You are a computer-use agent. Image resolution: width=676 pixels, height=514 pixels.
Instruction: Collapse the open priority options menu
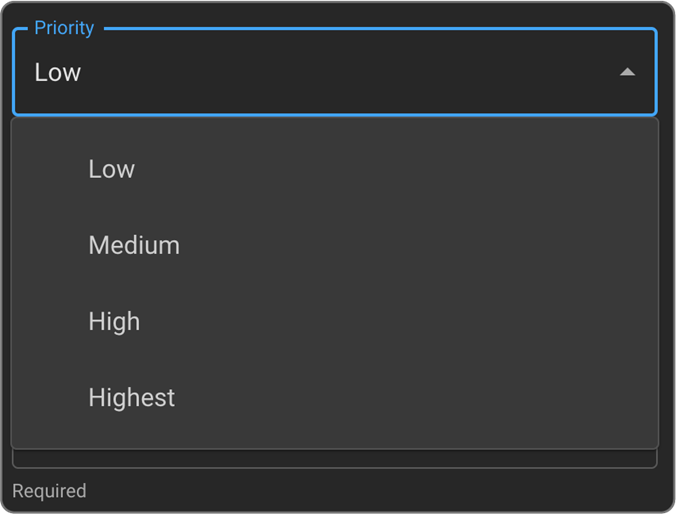tap(627, 72)
